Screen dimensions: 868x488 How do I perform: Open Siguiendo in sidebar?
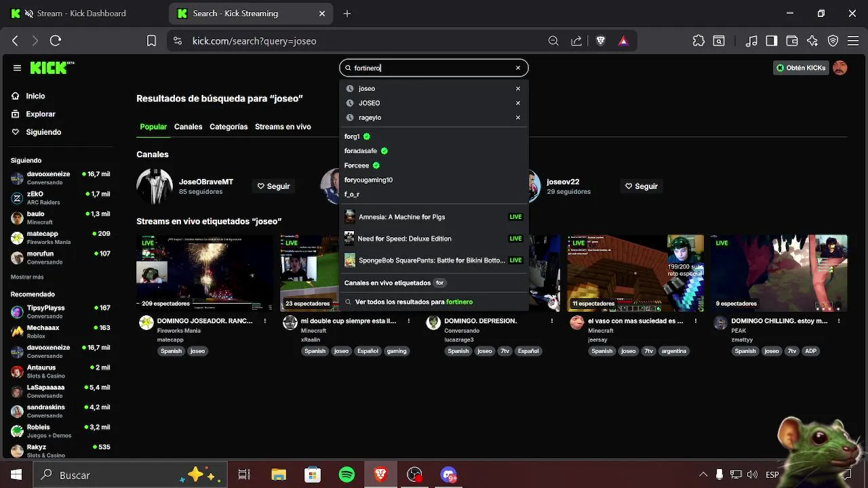[37, 132]
